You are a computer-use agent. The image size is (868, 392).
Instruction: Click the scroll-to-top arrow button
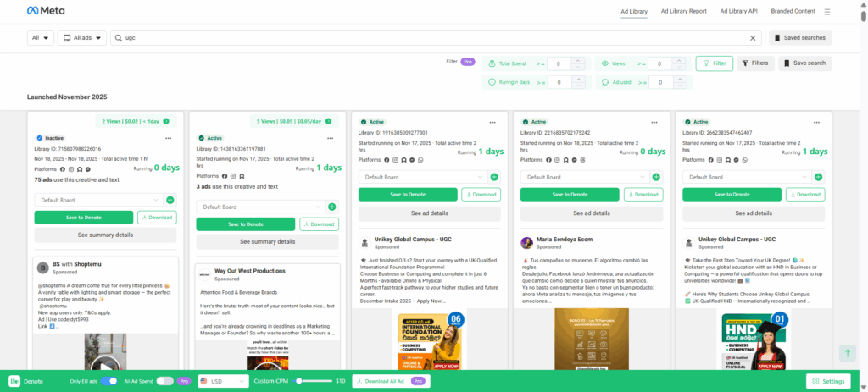pyautogui.click(x=847, y=353)
